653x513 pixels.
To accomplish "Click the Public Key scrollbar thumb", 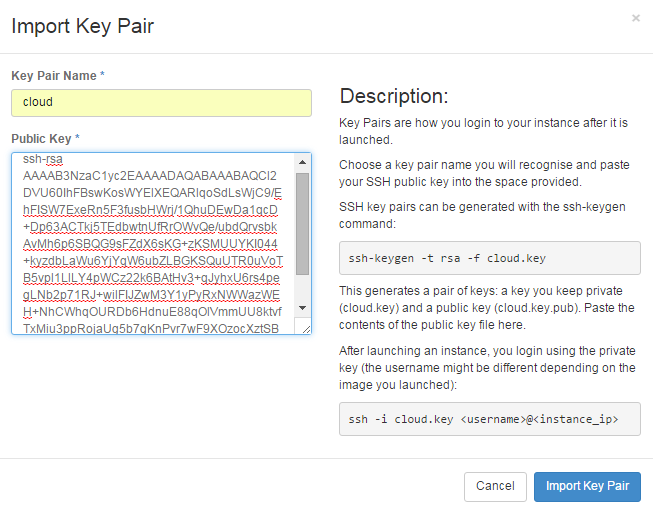I will (x=303, y=222).
